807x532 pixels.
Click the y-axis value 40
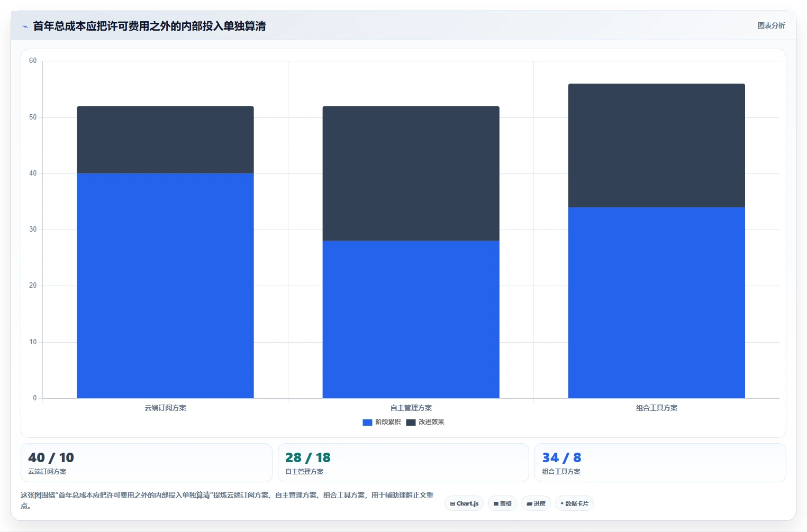33,173
